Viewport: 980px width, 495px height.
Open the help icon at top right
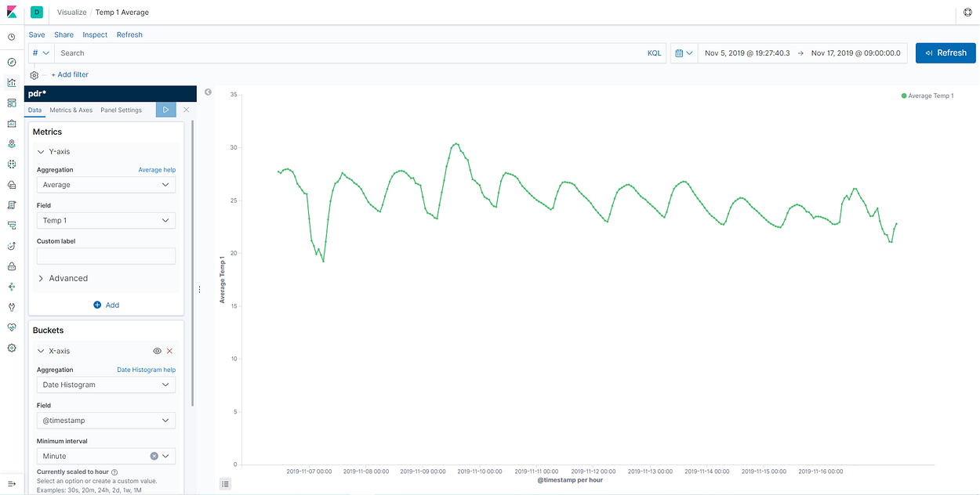click(x=967, y=13)
